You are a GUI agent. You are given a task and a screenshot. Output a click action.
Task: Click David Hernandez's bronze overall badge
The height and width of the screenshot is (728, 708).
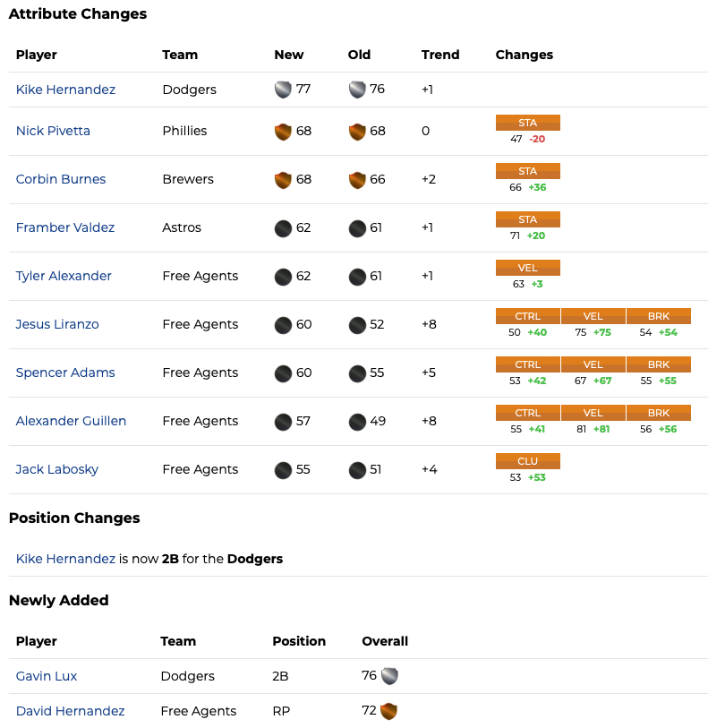(x=388, y=711)
